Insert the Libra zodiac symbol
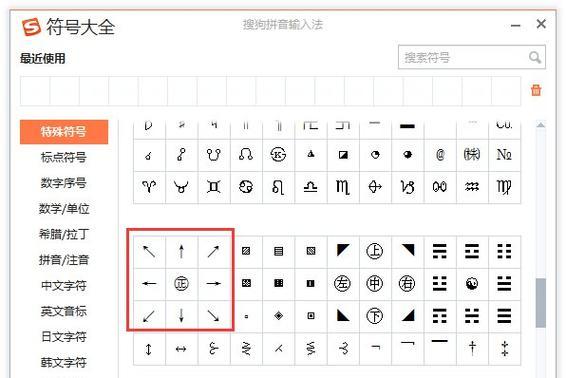The image size is (566, 378). tap(311, 187)
